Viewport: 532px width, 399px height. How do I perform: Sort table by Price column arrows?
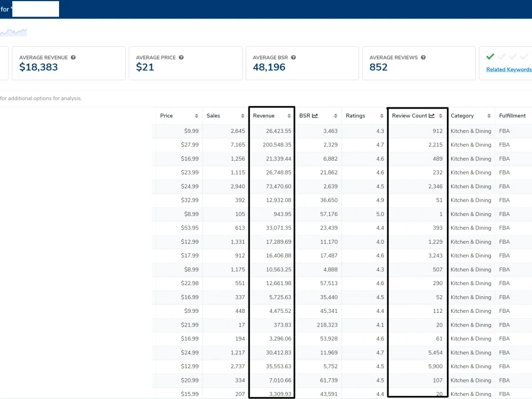[x=196, y=116]
